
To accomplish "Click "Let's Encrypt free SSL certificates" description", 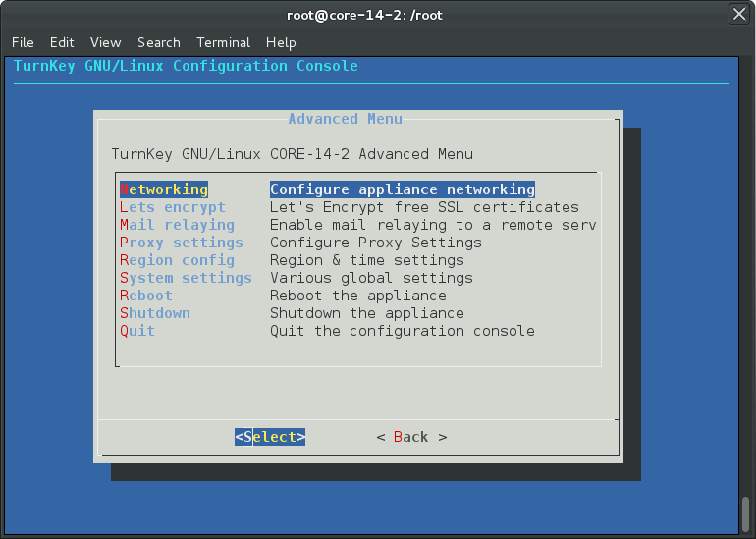I will [424, 207].
